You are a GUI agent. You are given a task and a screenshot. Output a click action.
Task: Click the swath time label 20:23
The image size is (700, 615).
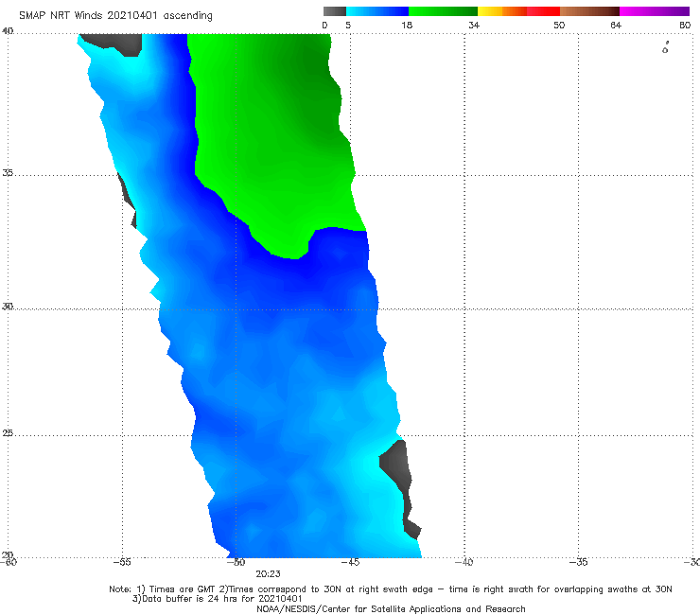pos(268,574)
